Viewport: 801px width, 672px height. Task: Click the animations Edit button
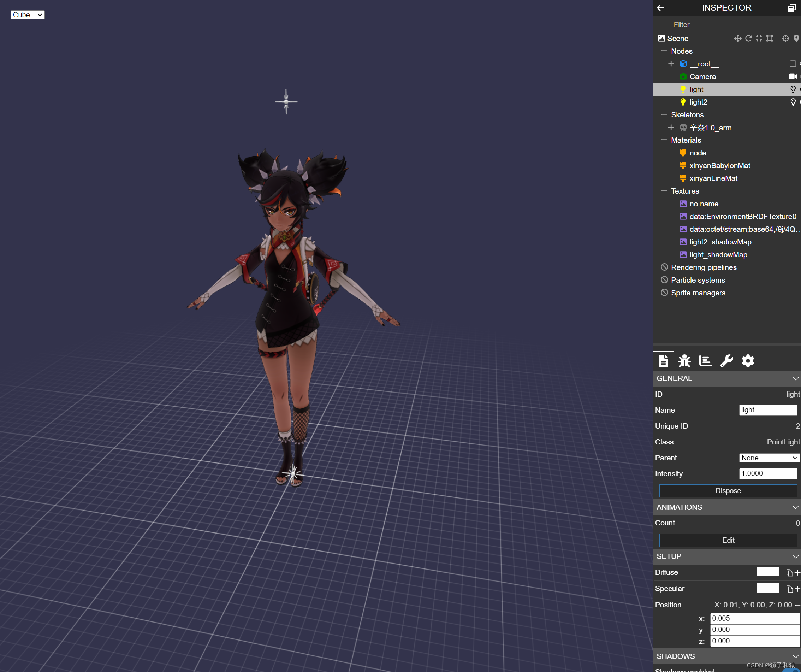click(x=728, y=540)
